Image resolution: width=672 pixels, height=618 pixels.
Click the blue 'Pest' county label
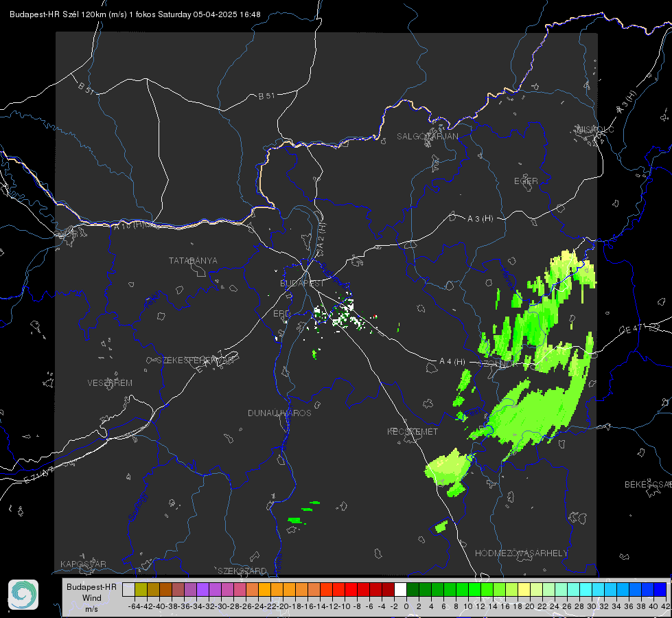coord(472,413)
